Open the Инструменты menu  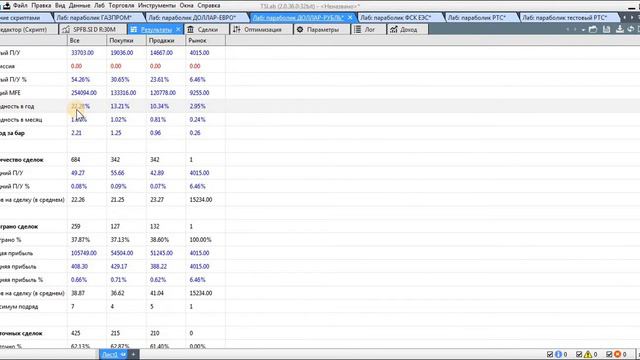coord(157,6)
